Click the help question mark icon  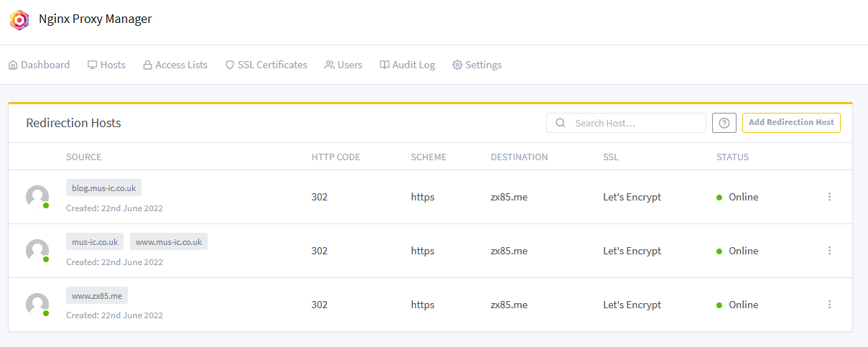(x=724, y=123)
